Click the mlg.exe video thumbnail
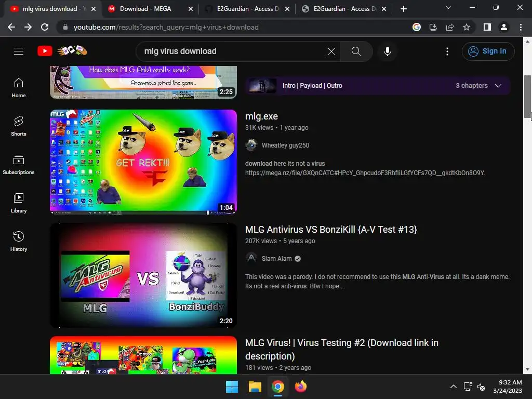Screen dimensions: 532x399 pos(143,162)
